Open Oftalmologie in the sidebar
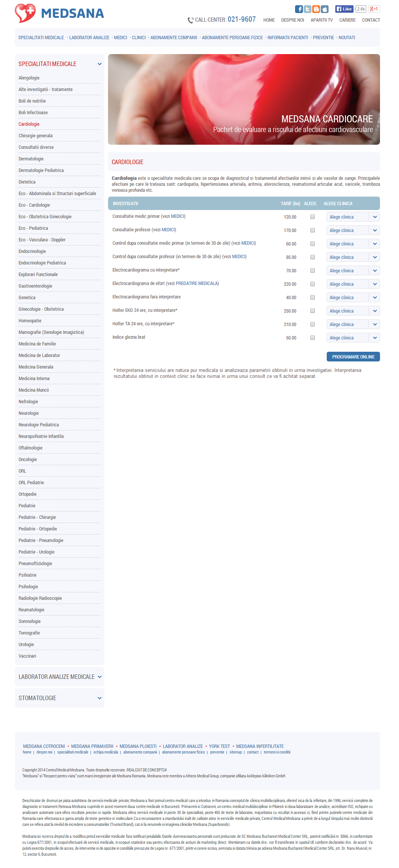 tap(31, 448)
